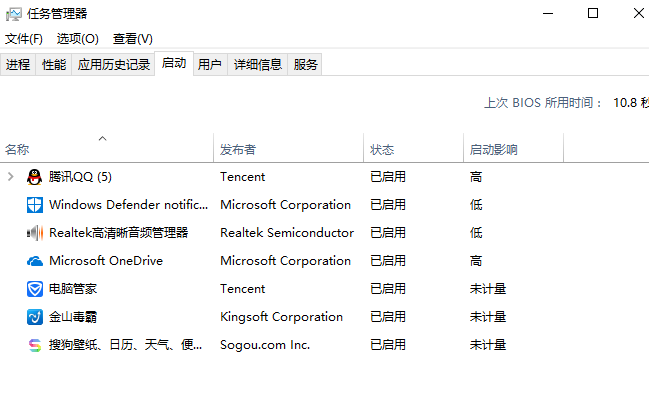The width and height of the screenshot is (649, 401).
Task: Expand the 腾讯QQ (5) group
Action: pos(11,177)
